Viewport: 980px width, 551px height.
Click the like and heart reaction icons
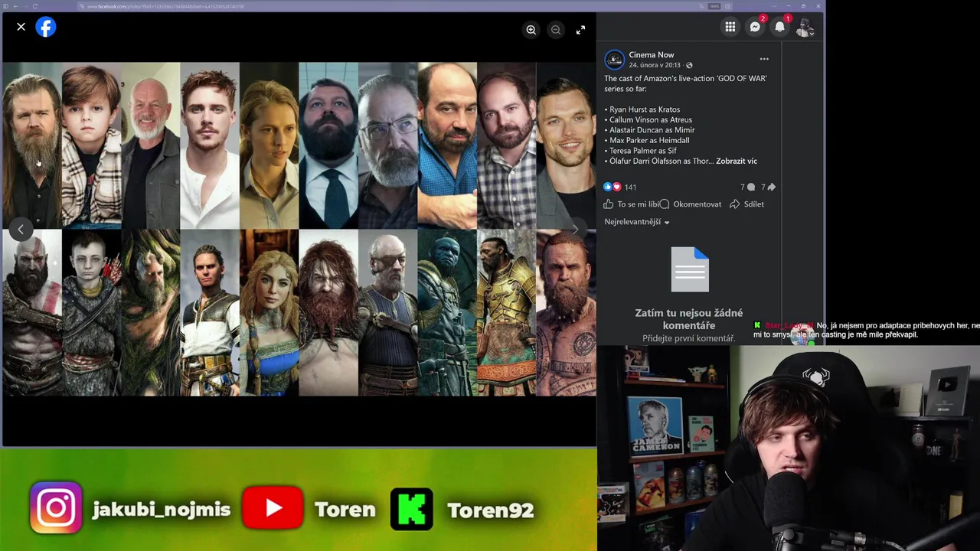(x=612, y=187)
